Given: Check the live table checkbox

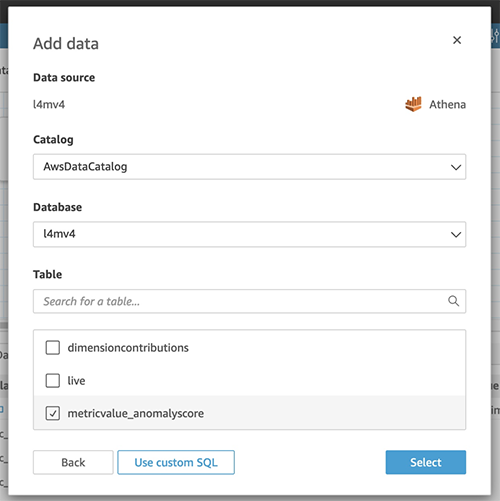Looking at the screenshot, I should (x=53, y=381).
